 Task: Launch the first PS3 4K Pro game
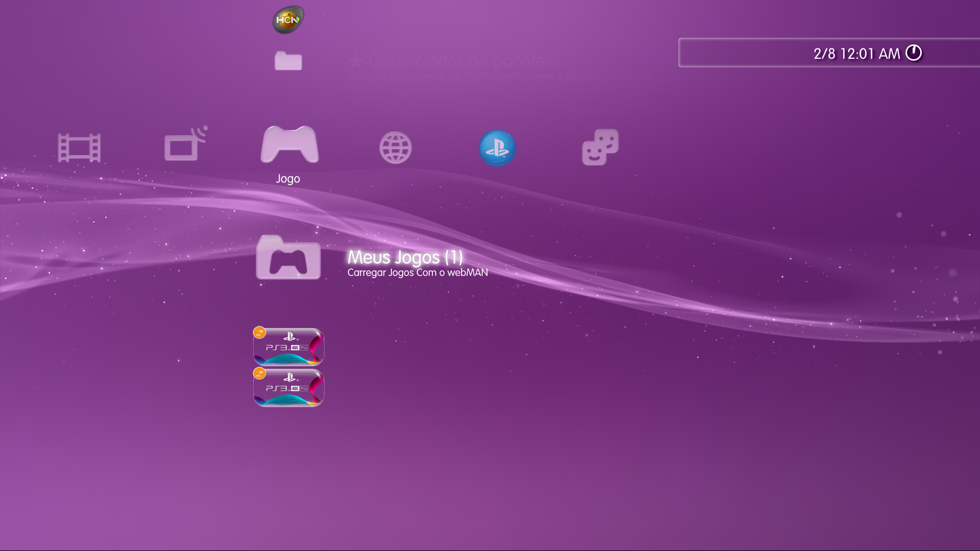click(x=288, y=346)
